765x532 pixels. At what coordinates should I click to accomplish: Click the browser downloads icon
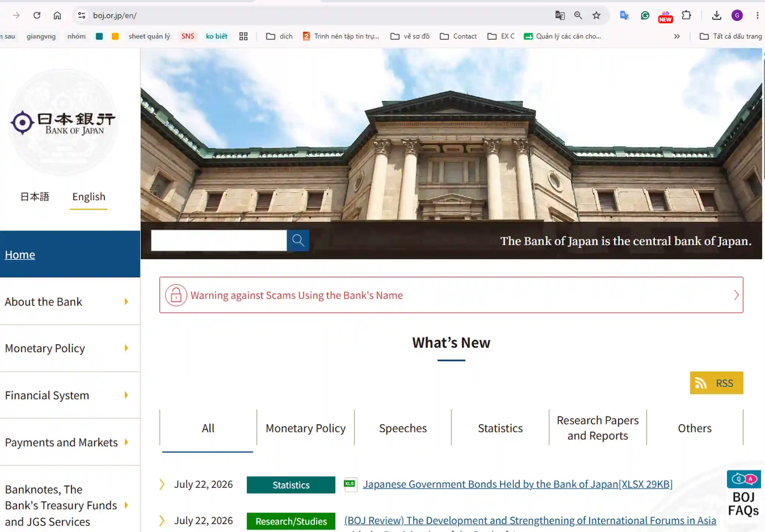click(x=716, y=15)
